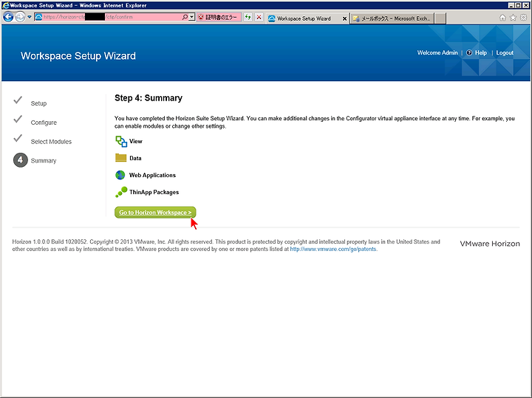Click the checkmark next to Select Modules
This screenshot has height=398, width=532.
(x=18, y=138)
